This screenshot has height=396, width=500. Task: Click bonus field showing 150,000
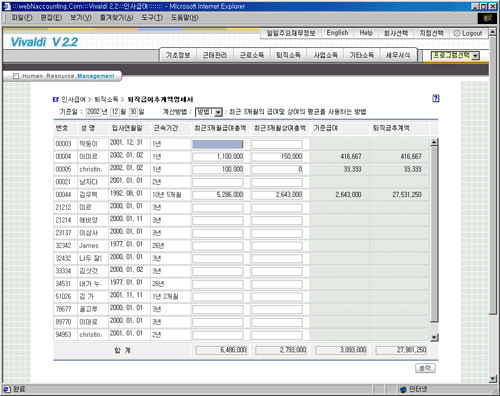click(x=277, y=157)
